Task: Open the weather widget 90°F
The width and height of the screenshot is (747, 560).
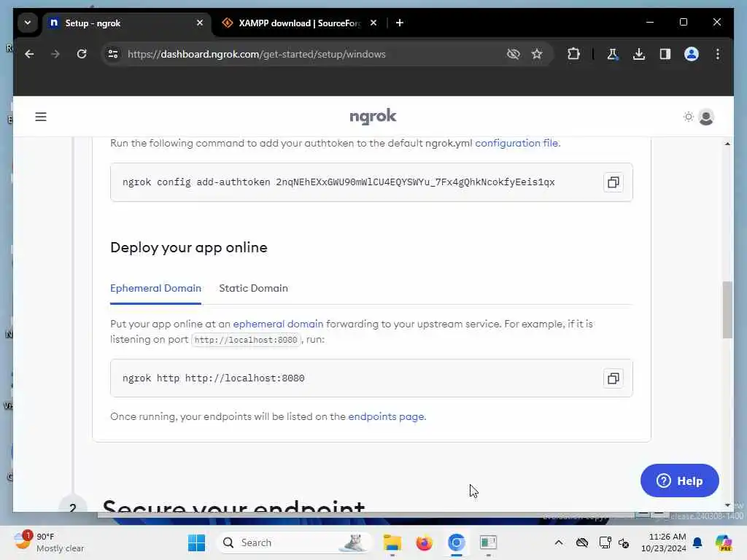Action: pyautogui.click(x=48, y=542)
